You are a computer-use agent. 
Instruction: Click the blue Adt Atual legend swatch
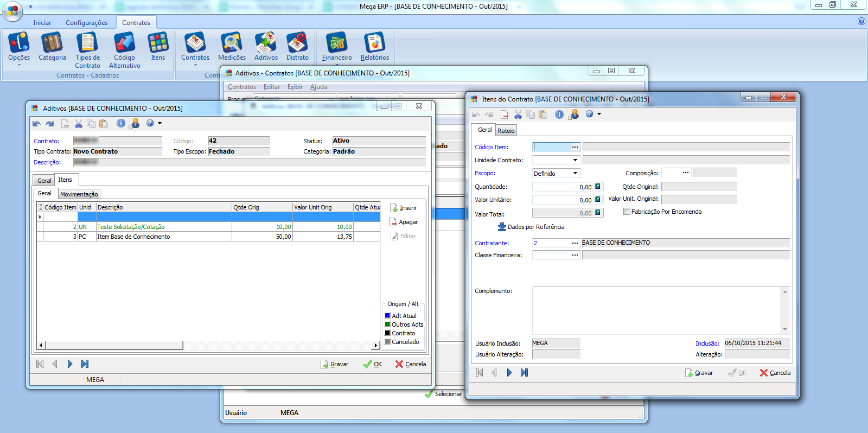[387, 315]
